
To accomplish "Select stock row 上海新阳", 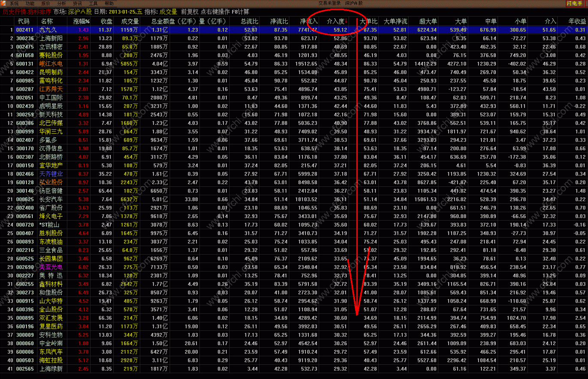I will pyautogui.click(x=294, y=38).
